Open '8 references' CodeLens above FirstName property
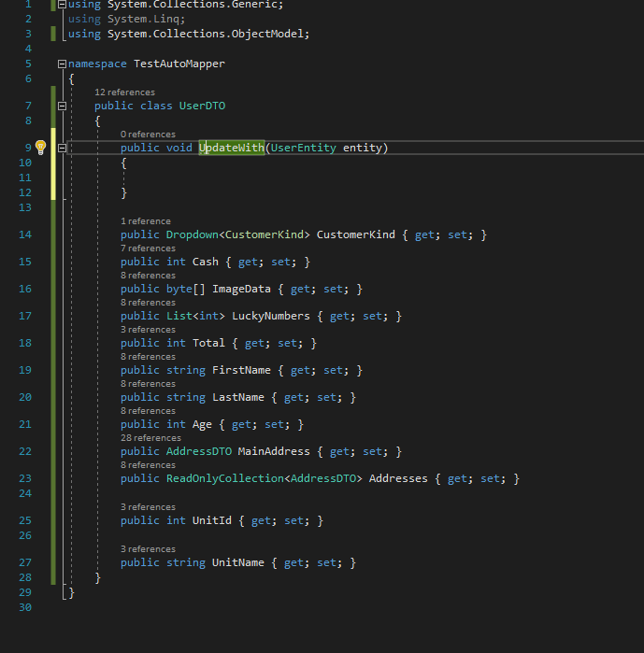 (148, 357)
